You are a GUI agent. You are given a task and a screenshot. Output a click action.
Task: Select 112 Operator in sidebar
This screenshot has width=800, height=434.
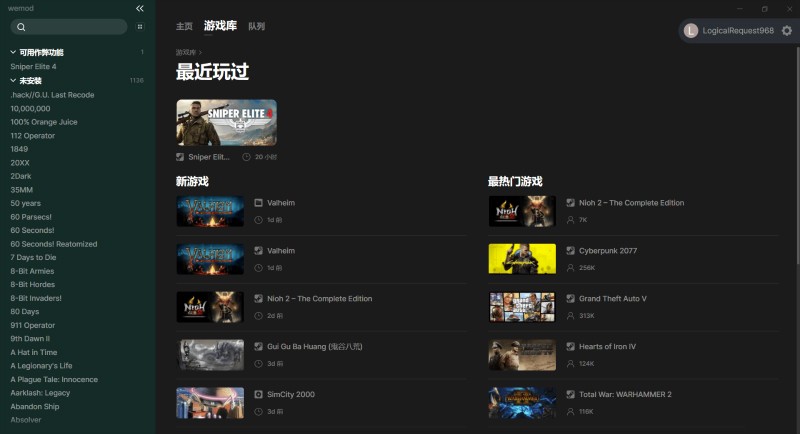pyautogui.click(x=33, y=136)
